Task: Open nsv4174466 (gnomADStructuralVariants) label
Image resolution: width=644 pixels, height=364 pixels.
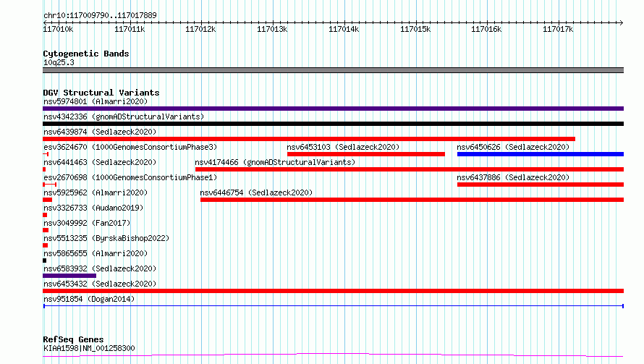Action: [275, 162]
